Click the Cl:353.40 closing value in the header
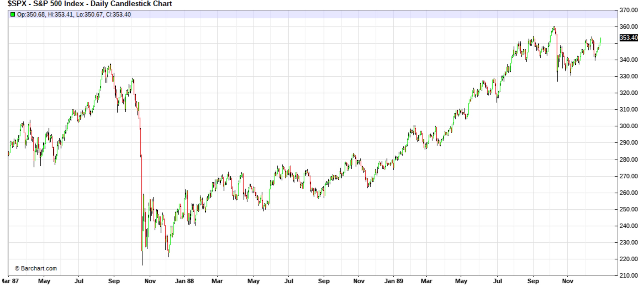644x287 pixels. pos(118,15)
